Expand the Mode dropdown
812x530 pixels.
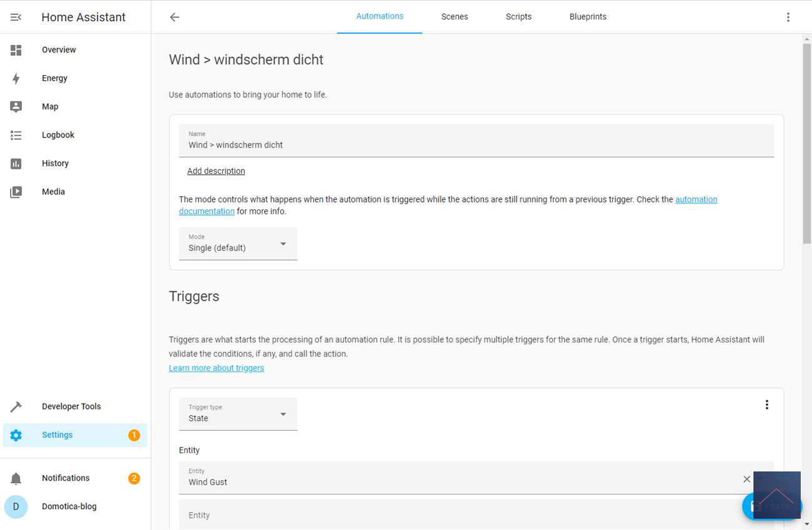(x=238, y=244)
